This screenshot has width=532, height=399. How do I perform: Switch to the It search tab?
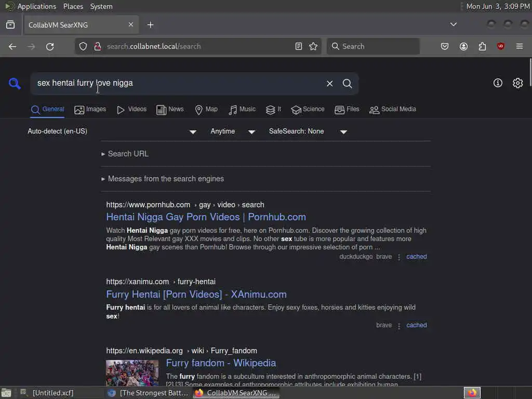[x=273, y=109]
